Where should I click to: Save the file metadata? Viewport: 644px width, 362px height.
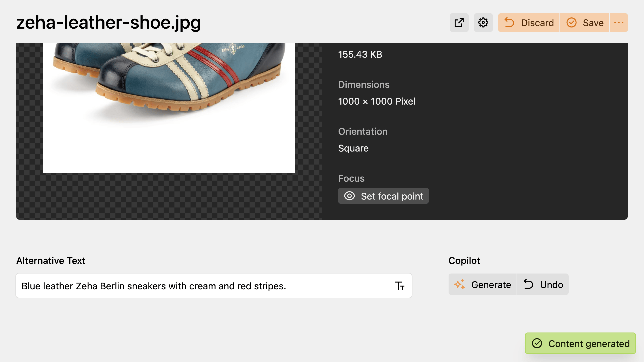coord(585,23)
